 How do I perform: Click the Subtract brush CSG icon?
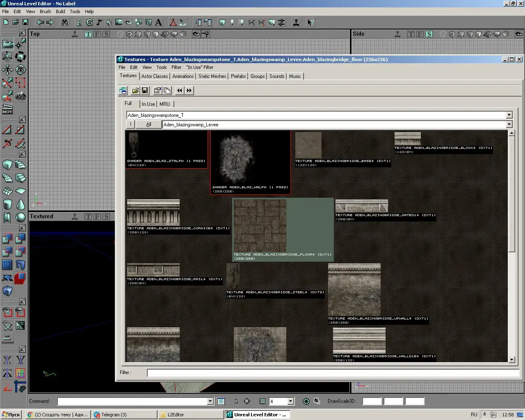coord(21,239)
